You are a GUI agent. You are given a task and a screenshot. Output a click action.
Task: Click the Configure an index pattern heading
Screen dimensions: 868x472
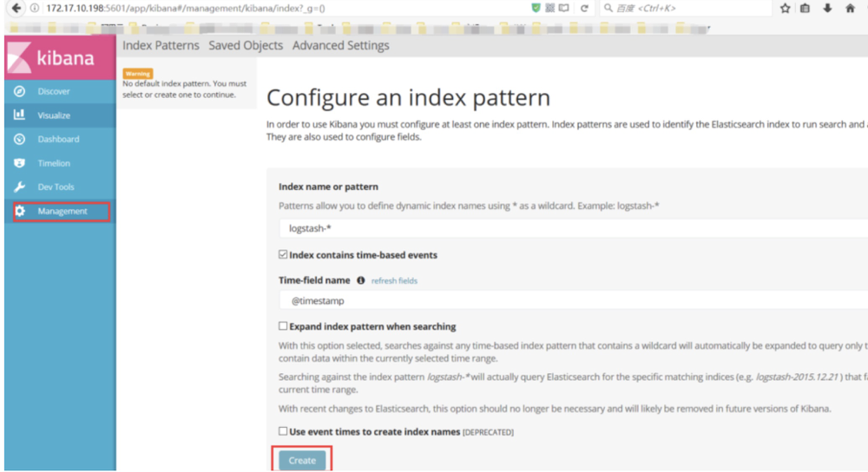pyautogui.click(x=409, y=98)
